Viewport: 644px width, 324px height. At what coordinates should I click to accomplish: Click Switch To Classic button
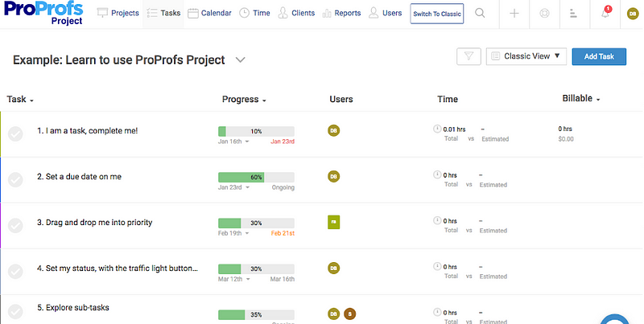click(437, 14)
